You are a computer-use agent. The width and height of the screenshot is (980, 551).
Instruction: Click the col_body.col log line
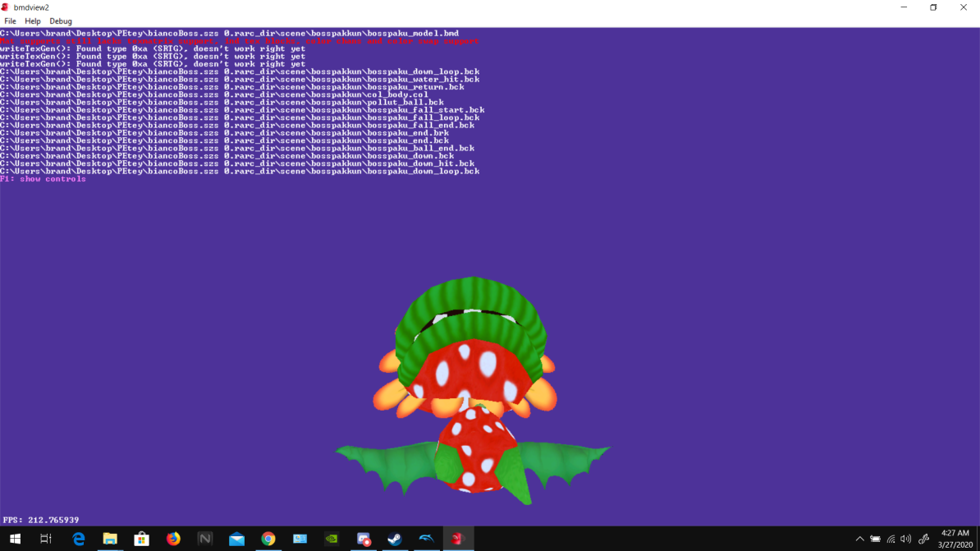pyautogui.click(x=214, y=94)
